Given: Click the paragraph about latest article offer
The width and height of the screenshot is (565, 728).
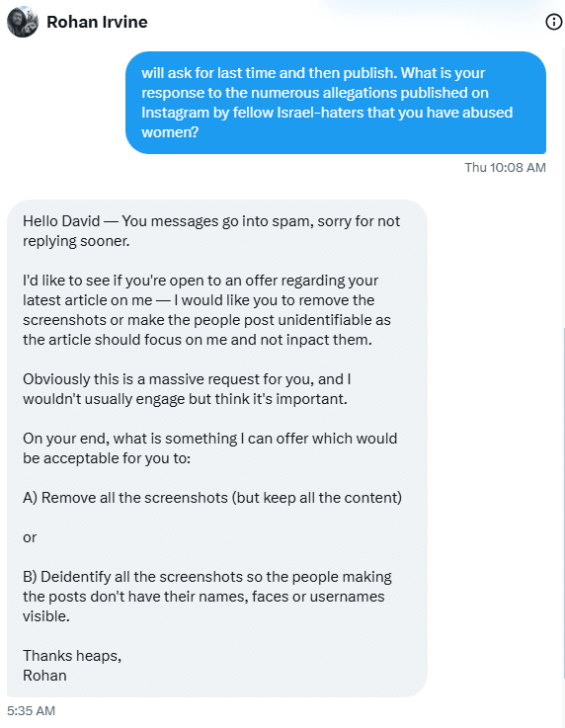Looking at the screenshot, I should point(207,310).
